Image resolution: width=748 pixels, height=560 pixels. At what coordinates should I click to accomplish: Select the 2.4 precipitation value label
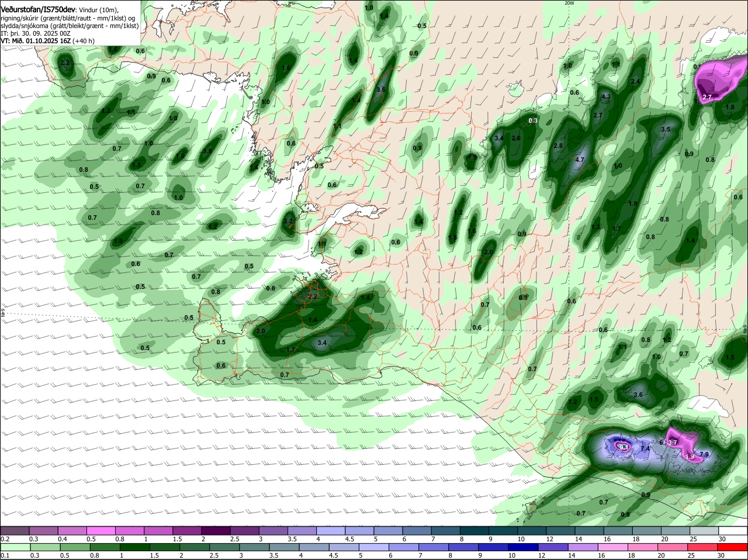[x=635, y=81]
